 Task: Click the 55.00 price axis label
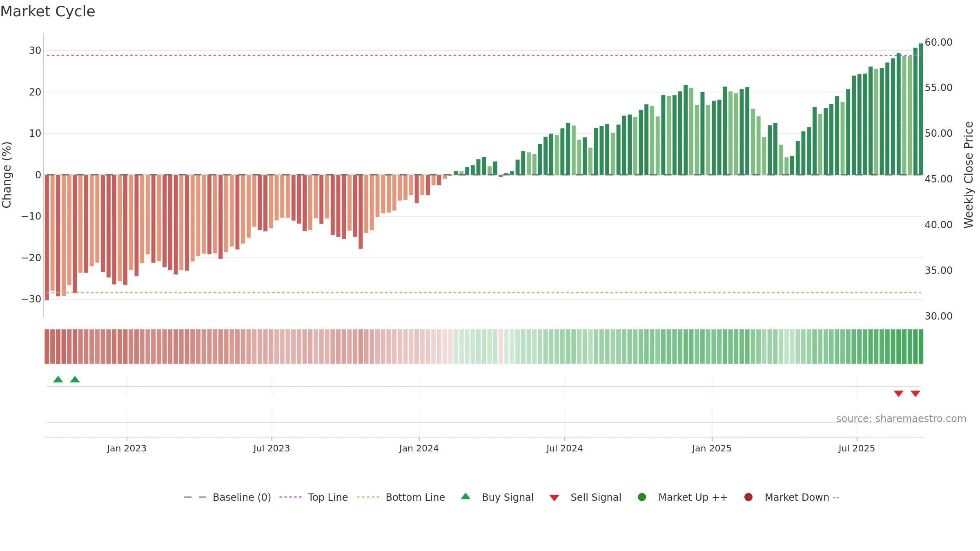[x=938, y=88]
